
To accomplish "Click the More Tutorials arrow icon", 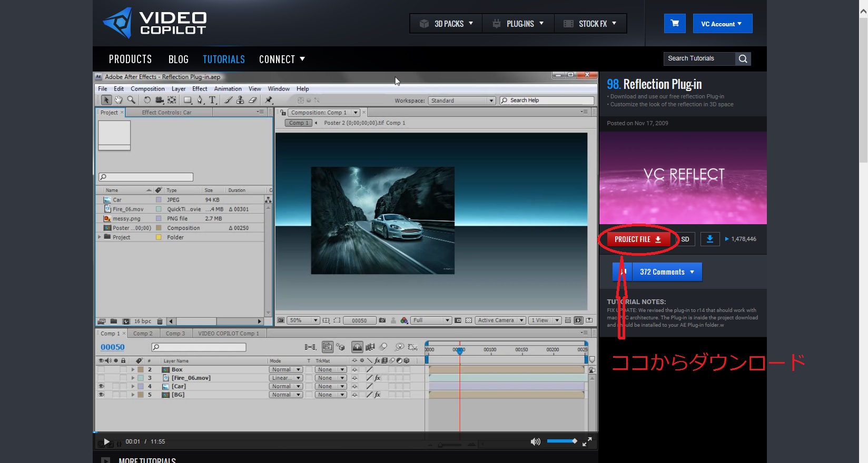I will [x=106, y=461].
